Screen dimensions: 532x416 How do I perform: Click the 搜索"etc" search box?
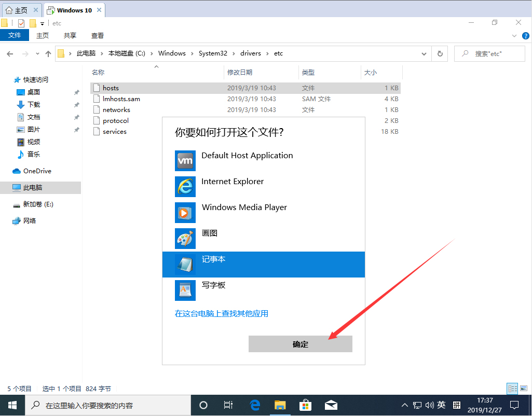coord(488,53)
